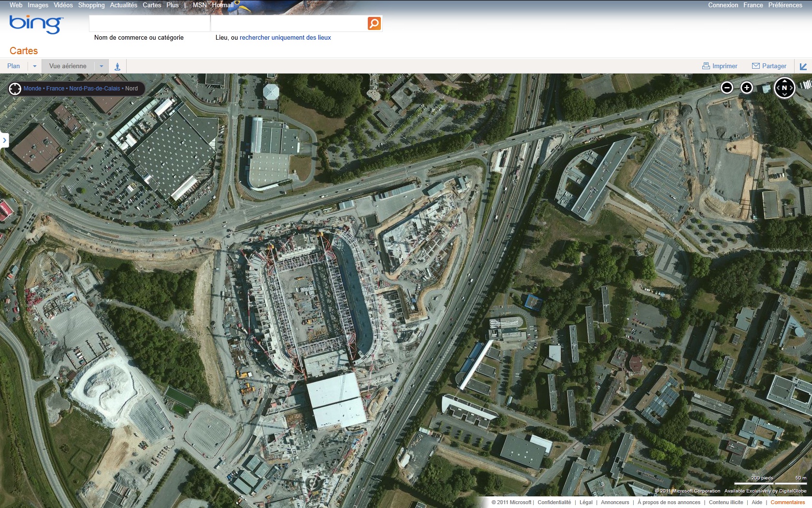
Task: Expand the left side panel chevron
Action: point(4,140)
